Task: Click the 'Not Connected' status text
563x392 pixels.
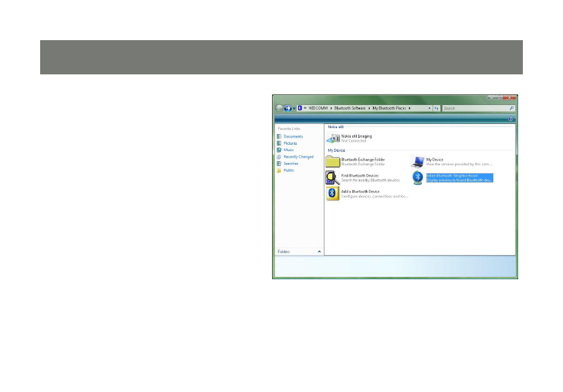Action: [353, 141]
